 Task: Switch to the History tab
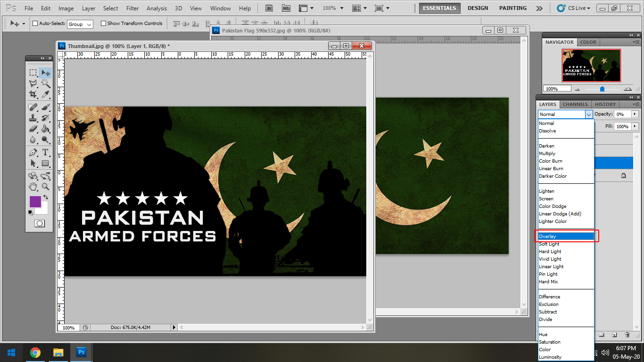(605, 104)
